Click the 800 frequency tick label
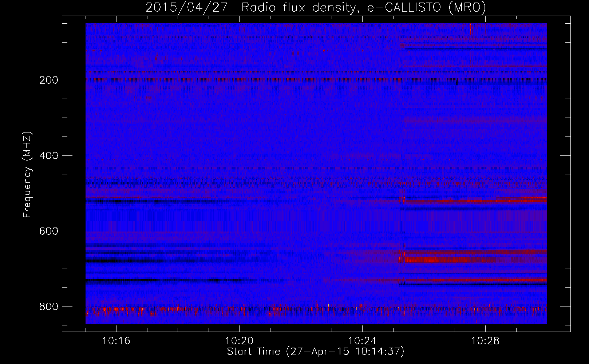The height and width of the screenshot is (364, 589). [48, 307]
